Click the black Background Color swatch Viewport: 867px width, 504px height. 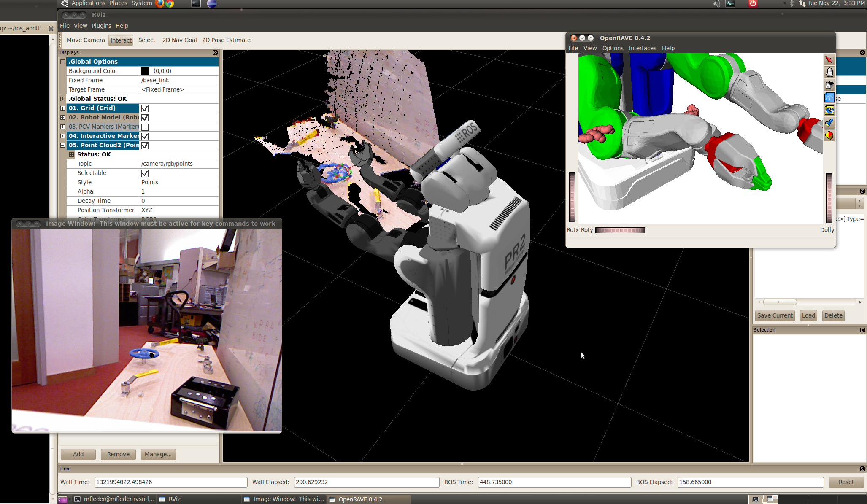click(145, 71)
